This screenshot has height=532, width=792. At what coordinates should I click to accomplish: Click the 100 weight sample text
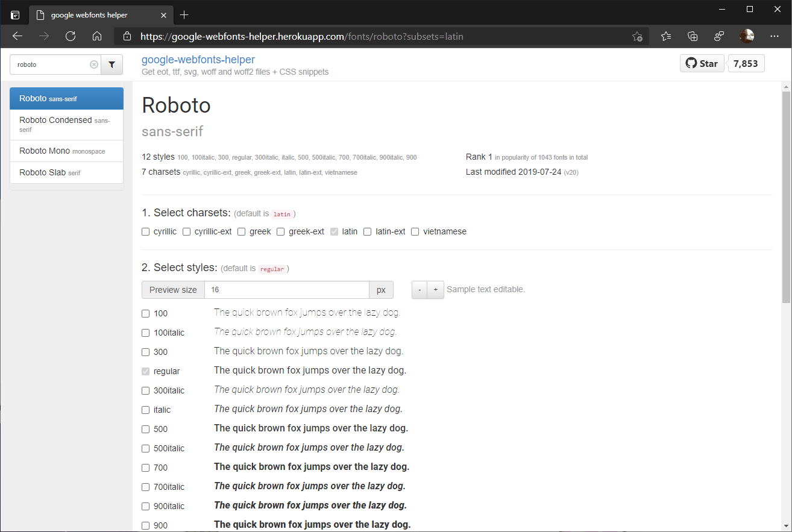(x=307, y=313)
